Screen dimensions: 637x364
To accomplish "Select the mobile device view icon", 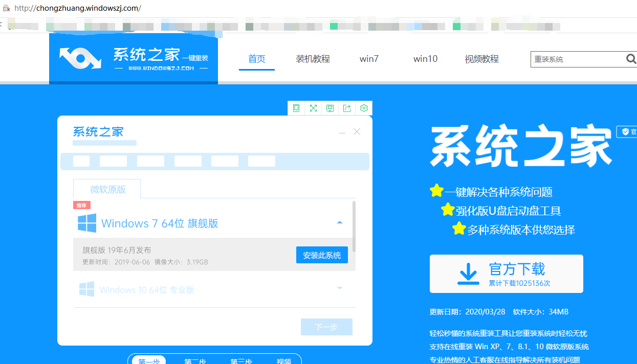I will (x=296, y=108).
